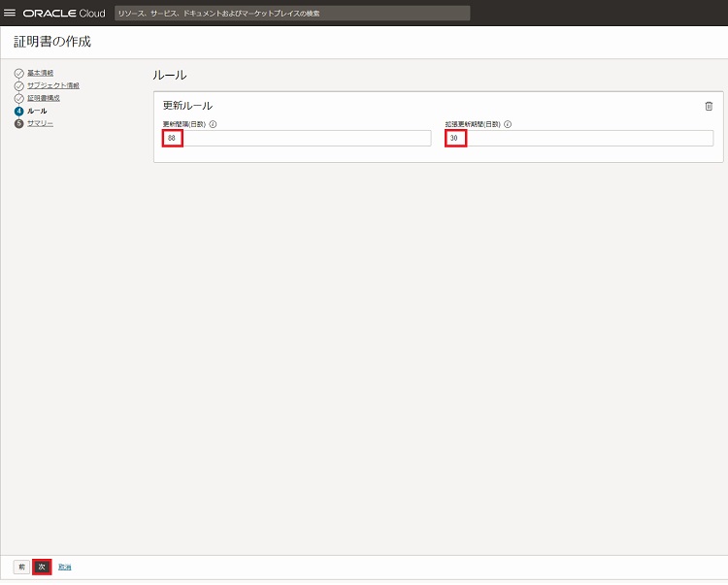Jump to the サマリー step

[40, 123]
